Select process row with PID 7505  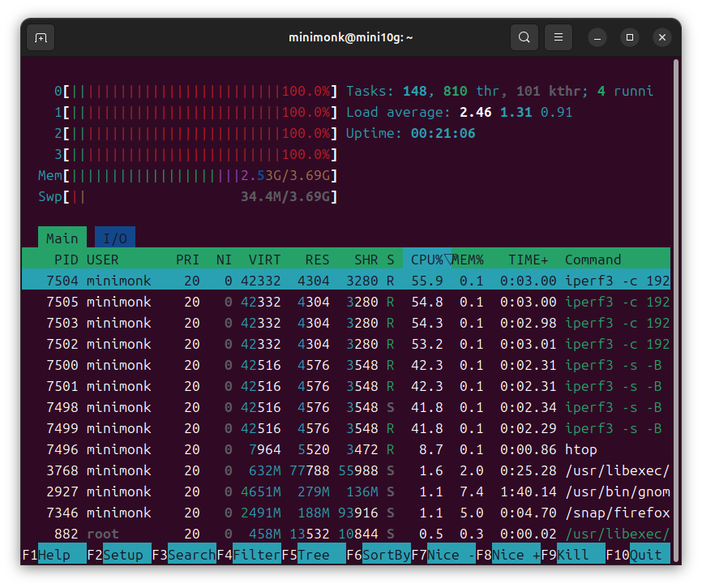(346, 302)
